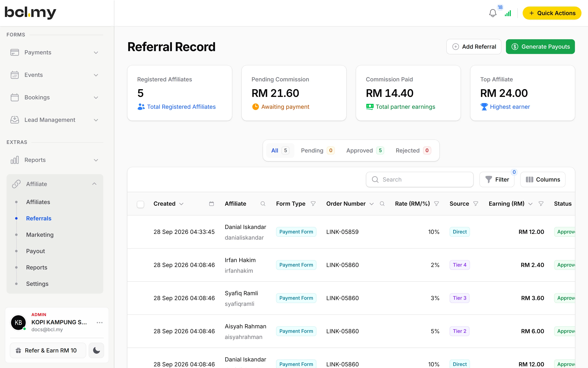
Task: Click the Created column calendar filter icon
Action: pos(211,204)
